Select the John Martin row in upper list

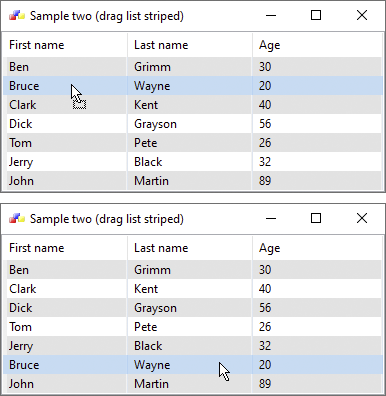pos(193,181)
